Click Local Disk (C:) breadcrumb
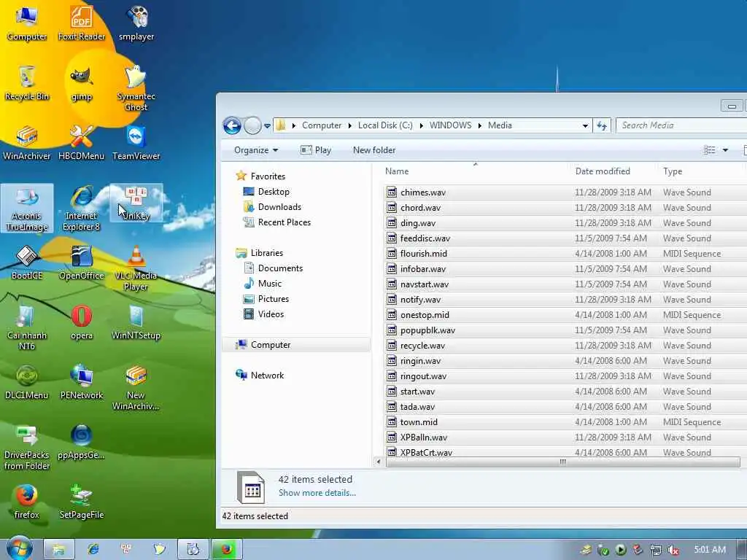The height and width of the screenshot is (560, 747). point(385,125)
